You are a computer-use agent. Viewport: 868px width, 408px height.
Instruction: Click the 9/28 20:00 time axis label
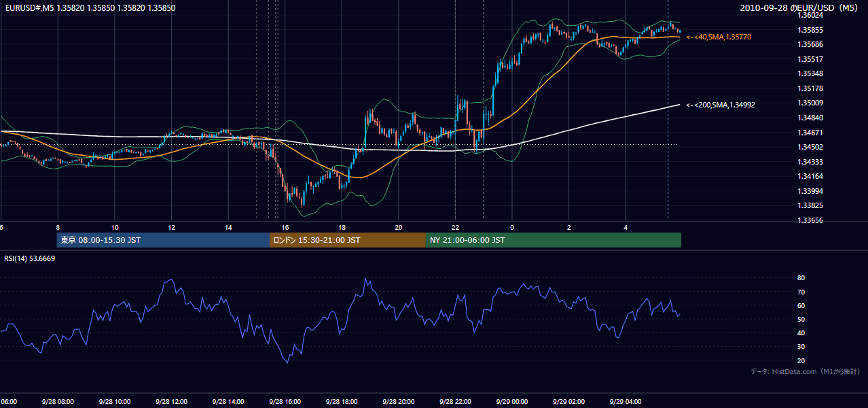(399, 402)
